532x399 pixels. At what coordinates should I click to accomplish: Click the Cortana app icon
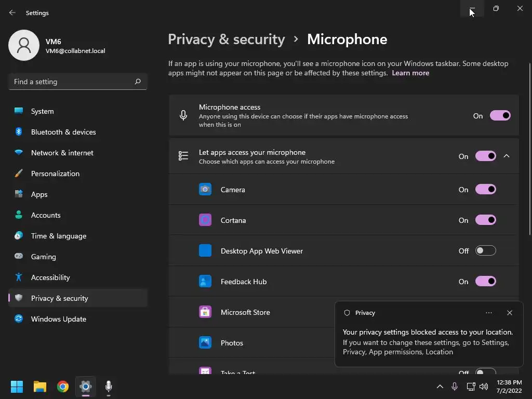click(205, 220)
